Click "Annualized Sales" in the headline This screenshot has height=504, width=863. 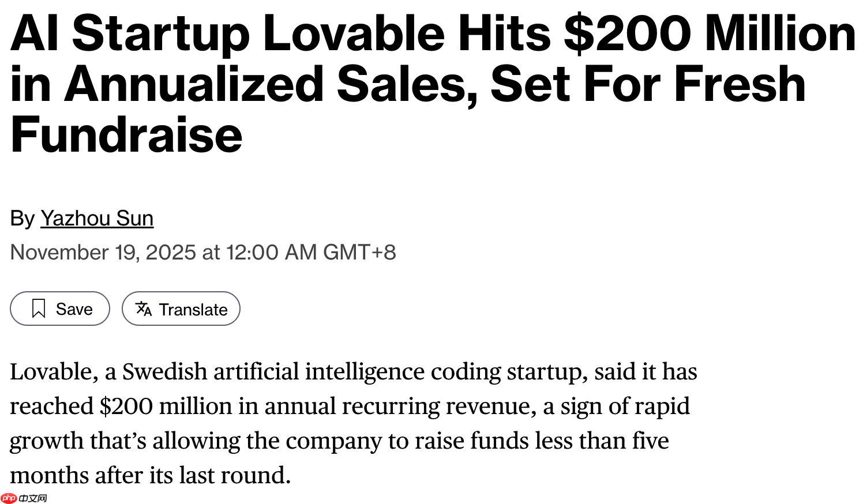(x=271, y=84)
